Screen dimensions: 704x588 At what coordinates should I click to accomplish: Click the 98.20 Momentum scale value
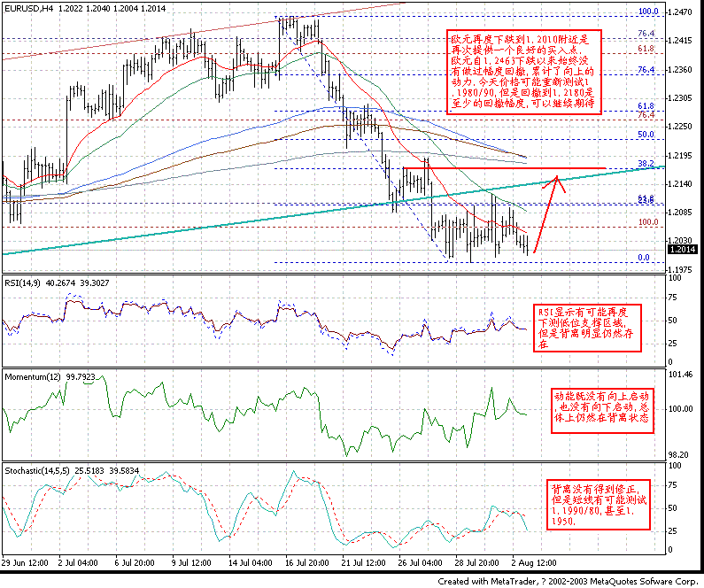coord(678,454)
